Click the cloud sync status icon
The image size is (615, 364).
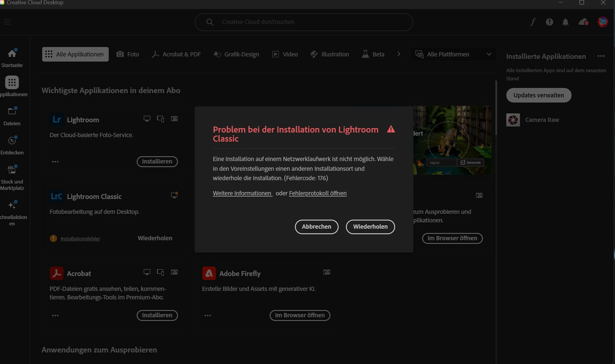point(583,22)
